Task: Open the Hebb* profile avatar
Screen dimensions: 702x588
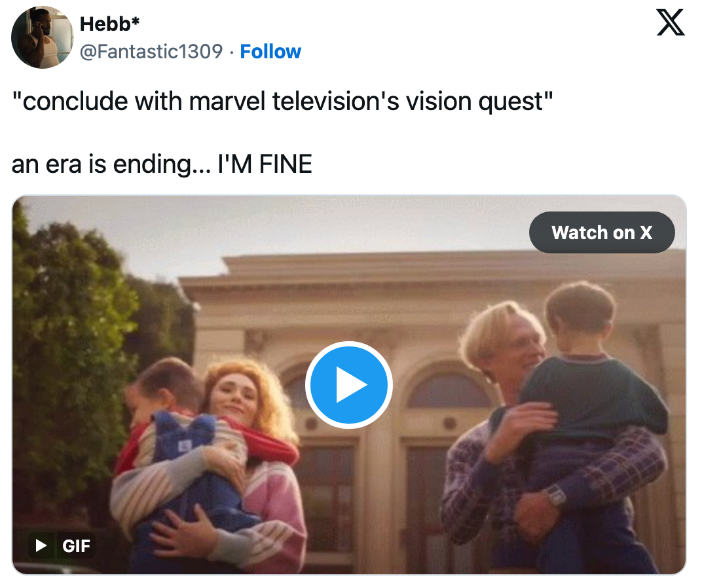Action: 42,37
